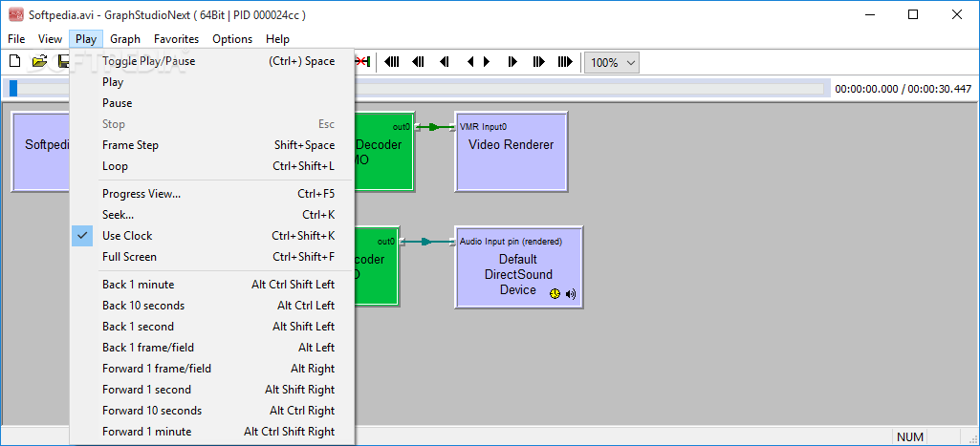Close the open Play menu
The width and height of the screenshot is (980, 446).
(86, 39)
